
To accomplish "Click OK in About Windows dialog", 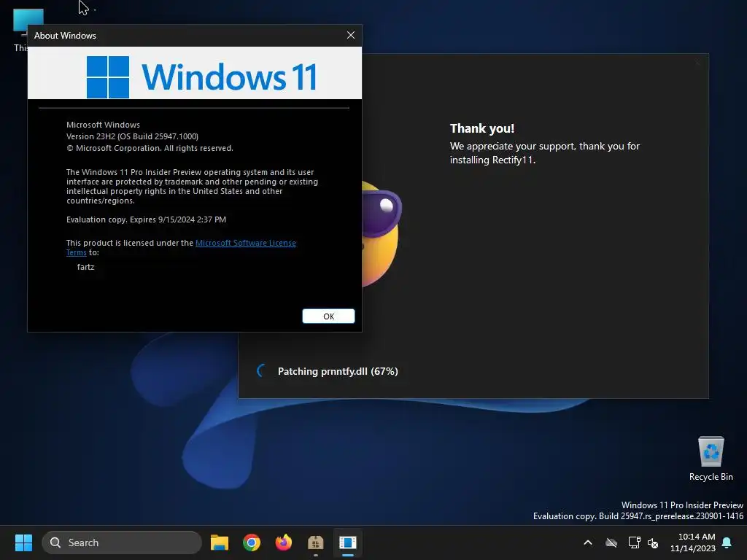I will click(x=328, y=316).
